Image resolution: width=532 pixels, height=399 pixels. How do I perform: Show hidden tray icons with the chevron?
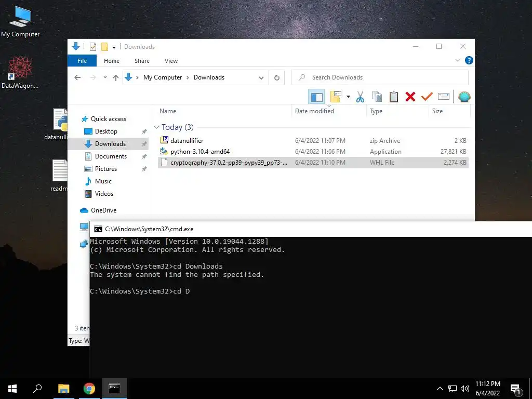coord(440,389)
